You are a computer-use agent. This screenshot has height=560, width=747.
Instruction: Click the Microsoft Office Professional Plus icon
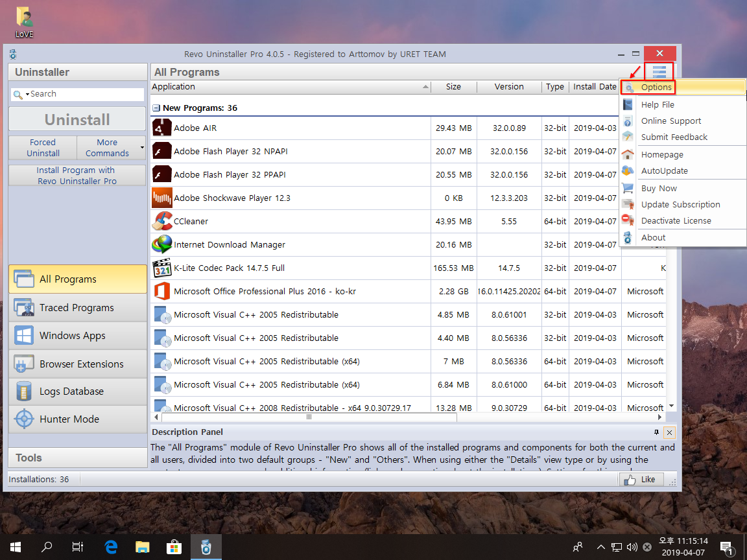(x=162, y=291)
